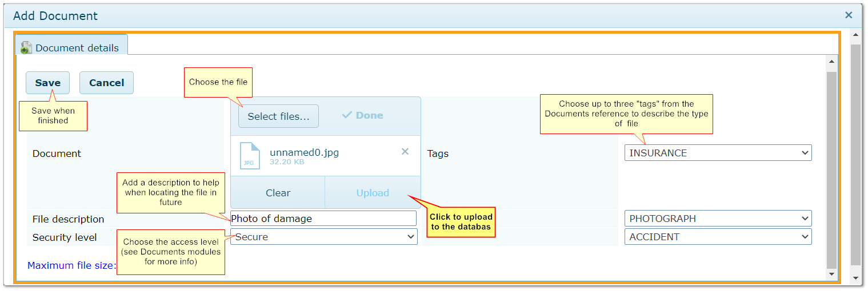
Task: Remove unnamed0.jpg using its X icon
Action: pyautogui.click(x=405, y=152)
